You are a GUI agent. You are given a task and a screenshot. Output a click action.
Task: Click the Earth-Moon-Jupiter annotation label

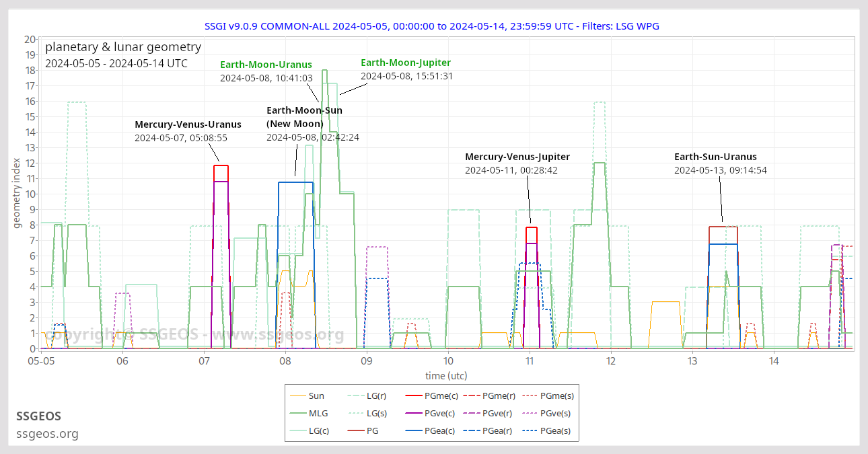point(406,63)
